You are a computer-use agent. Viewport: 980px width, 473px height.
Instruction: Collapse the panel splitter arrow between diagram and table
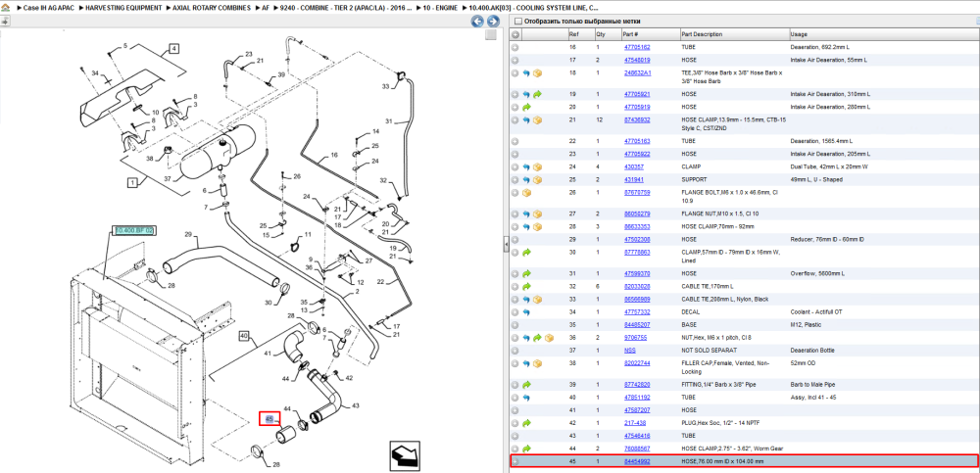point(507,246)
